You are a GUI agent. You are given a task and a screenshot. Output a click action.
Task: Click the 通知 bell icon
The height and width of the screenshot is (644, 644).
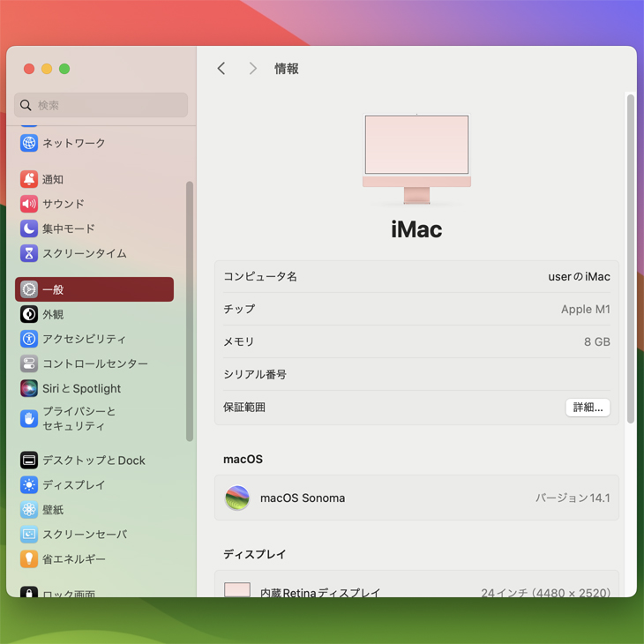(29, 179)
